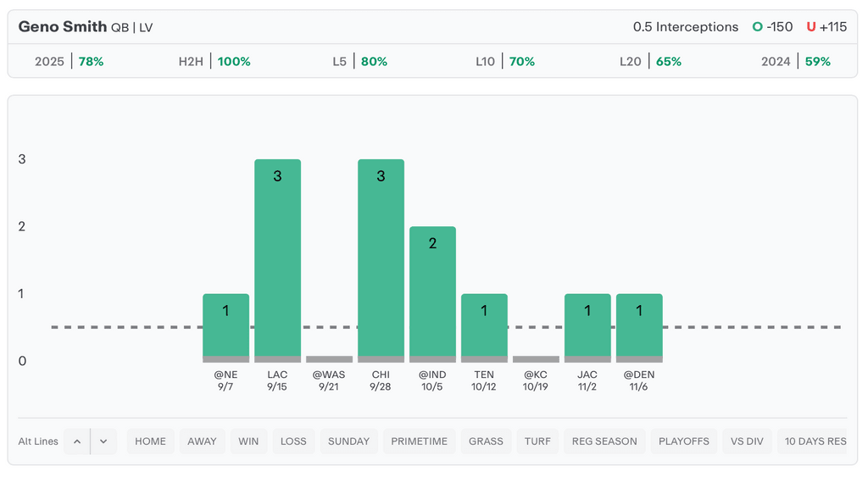Screen dimensions: 868x477
Task: Switch to the 2025 season split
Action: pyautogui.click(x=69, y=62)
